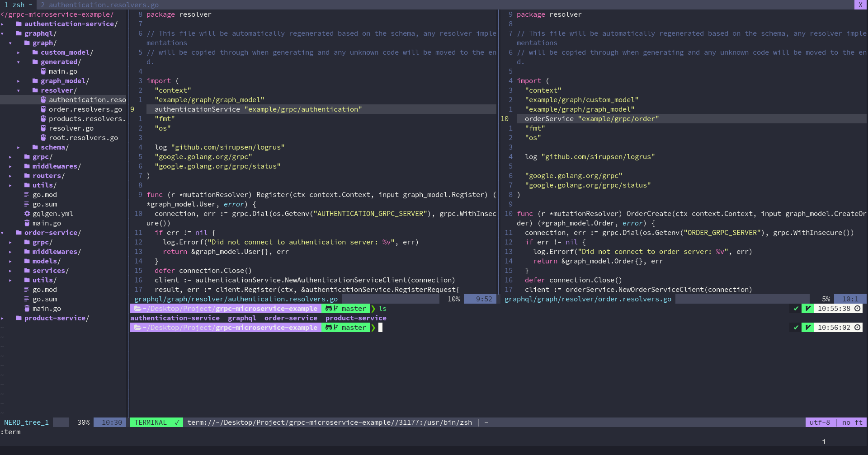Screen dimensions: 868x455
Task: Click the gopher icon of order.resolvers.go
Action: click(x=43, y=109)
